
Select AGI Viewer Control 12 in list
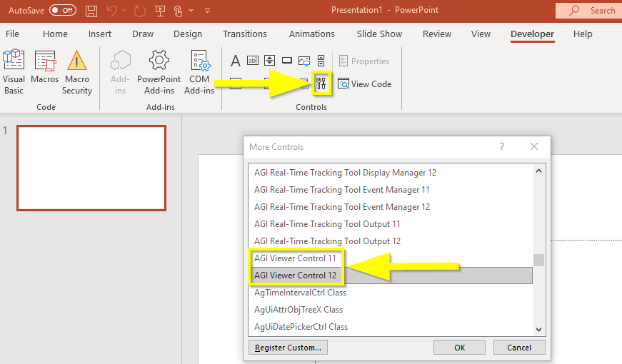pos(391,275)
